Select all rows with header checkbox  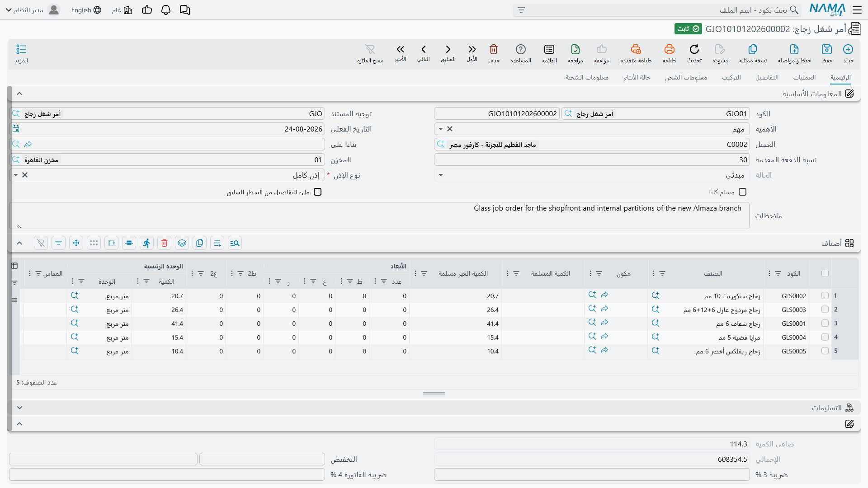click(x=825, y=273)
